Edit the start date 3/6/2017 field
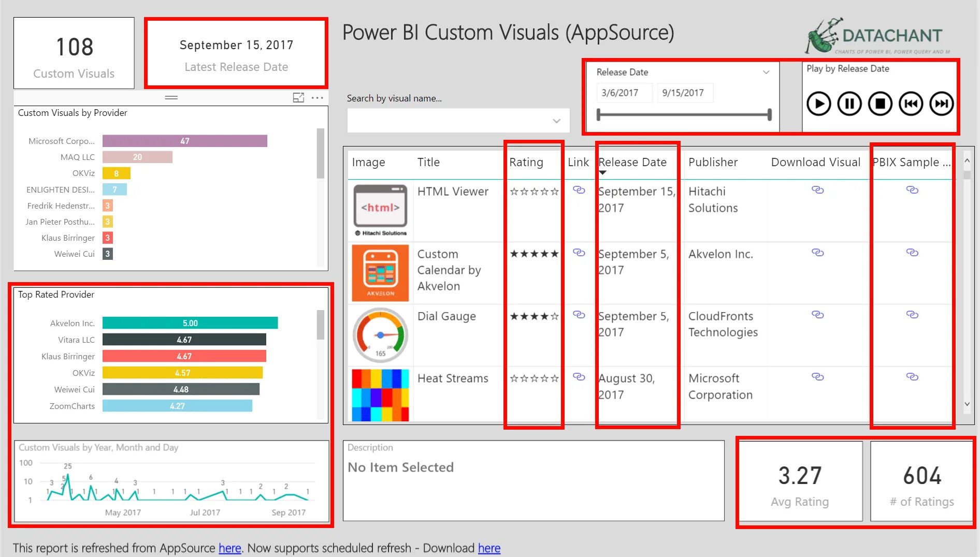Image resolution: width=980 pixels, height=557 pixels. (624, 93)
